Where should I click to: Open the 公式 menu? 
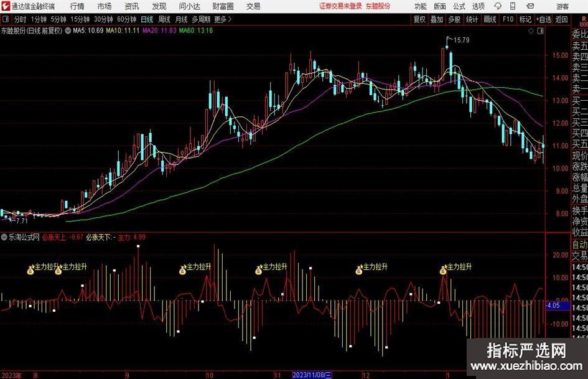tap(459, 6)
